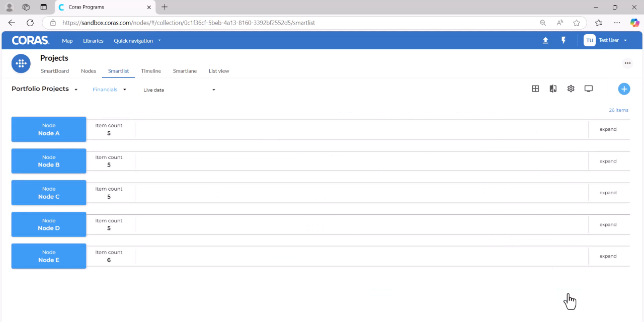Select the Smartlist tab

point(118,71)
